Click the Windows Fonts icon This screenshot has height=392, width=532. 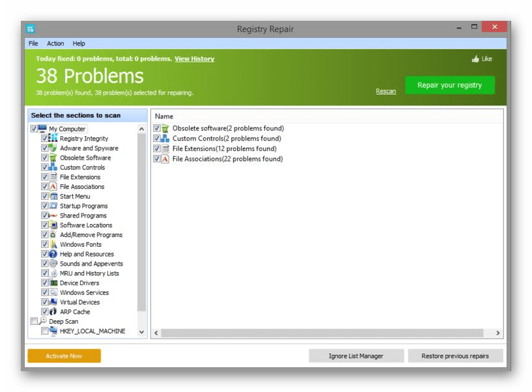tap(53, 244)
